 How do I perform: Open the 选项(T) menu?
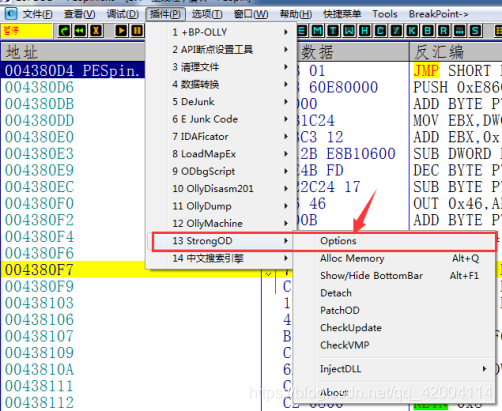coord(207,14)
